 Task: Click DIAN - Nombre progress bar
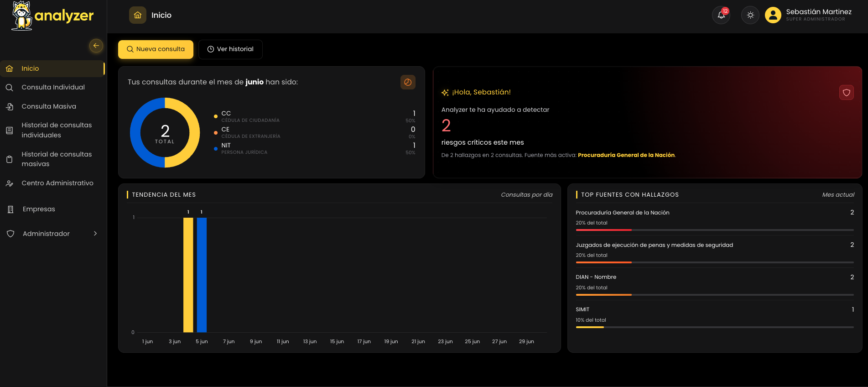click(x=715, y=295)
